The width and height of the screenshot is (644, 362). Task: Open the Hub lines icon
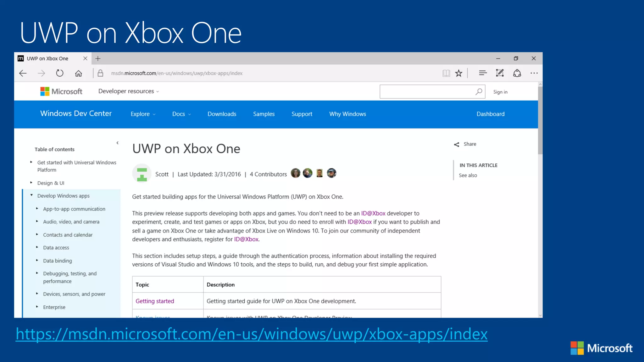(483, 73)
